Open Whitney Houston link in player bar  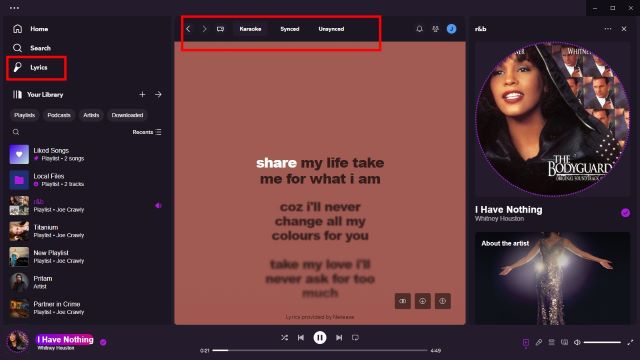[x=56, y=348]
